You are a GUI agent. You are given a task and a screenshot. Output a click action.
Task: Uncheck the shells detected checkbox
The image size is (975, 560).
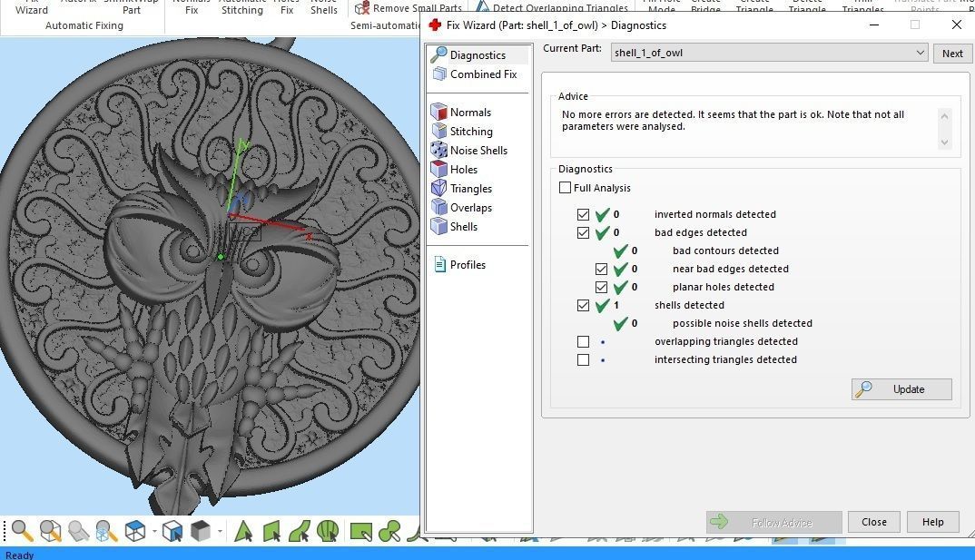pyautogui.click(x=583, y=305)
